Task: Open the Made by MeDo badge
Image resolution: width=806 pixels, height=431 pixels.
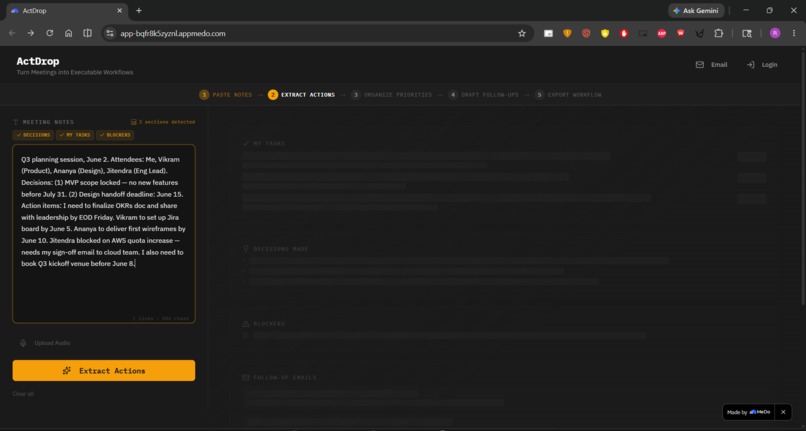Action: [x=748, y=412]
